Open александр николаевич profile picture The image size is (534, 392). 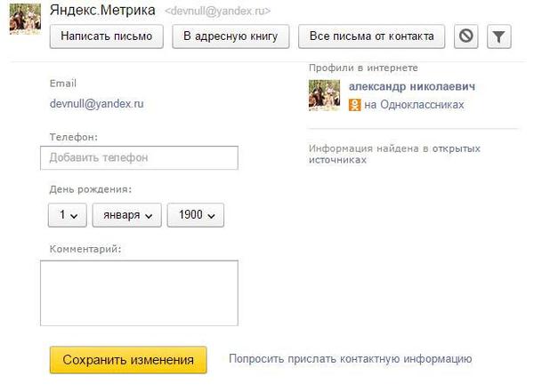tap(324, 95)
